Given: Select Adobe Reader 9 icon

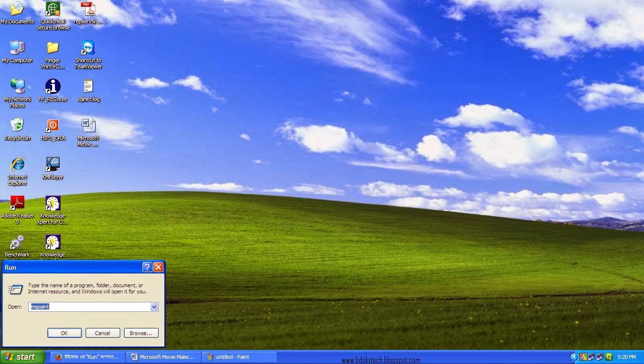Looking at the screenshot, I should click(x=17, y=210).
